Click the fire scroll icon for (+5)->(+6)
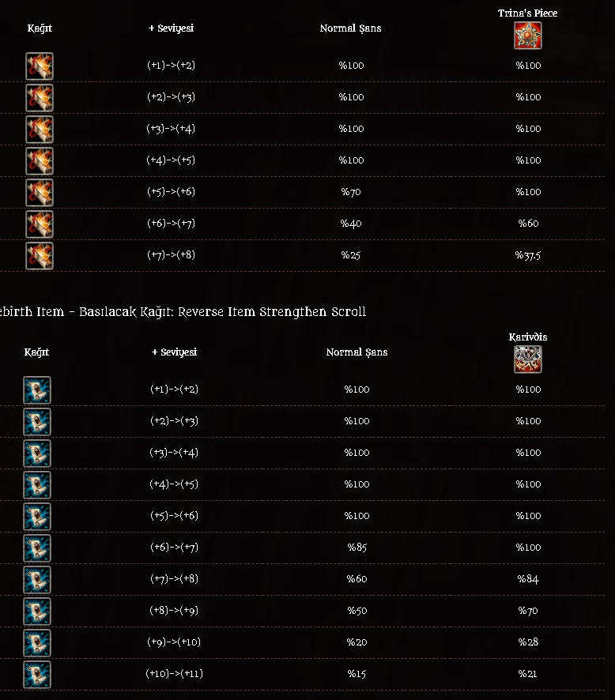 40,193
